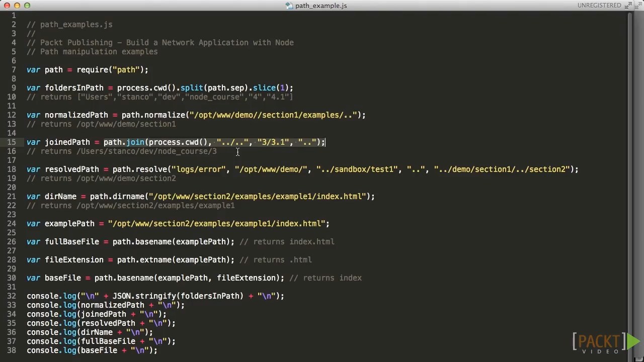The image size is (644, 362).
Task: Click the path_example.js window title text
Action: point(321,6)
